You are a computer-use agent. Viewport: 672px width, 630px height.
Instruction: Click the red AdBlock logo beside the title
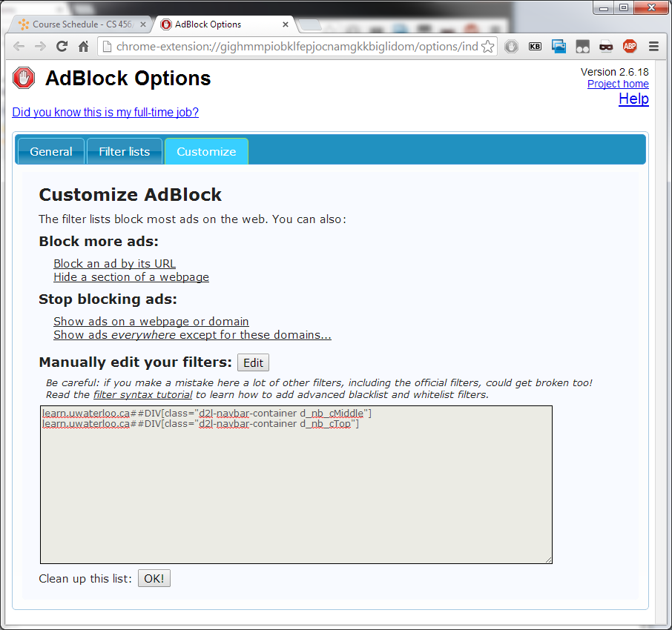pos(24,78)
